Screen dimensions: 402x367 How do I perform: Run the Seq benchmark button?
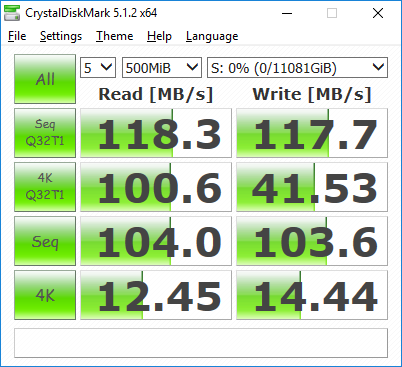tap(45, 241)
